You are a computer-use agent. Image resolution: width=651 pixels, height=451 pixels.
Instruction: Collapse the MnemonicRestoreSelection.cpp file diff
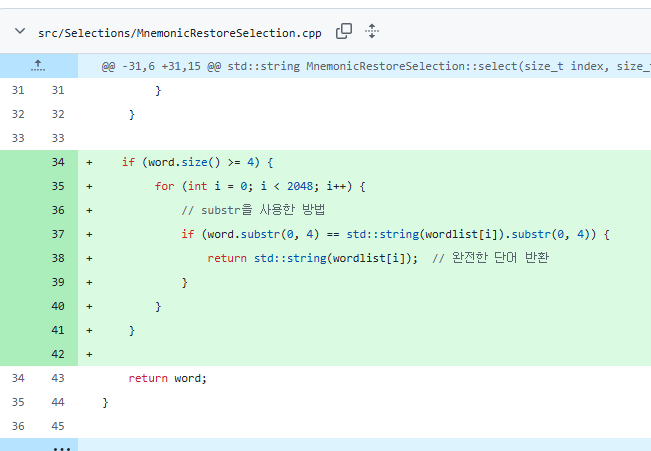pos(20,31)
